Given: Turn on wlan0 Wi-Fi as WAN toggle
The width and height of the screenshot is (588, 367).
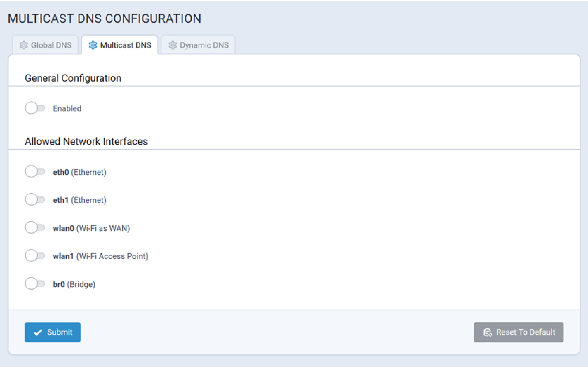Looking at the screenshot, I should point(35,228).
